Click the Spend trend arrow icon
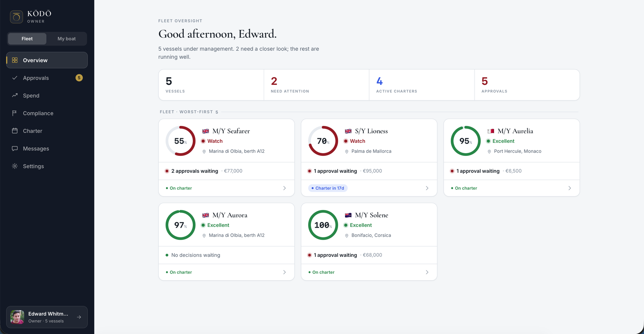Screen dimensions: 644x334 [15, 95]
